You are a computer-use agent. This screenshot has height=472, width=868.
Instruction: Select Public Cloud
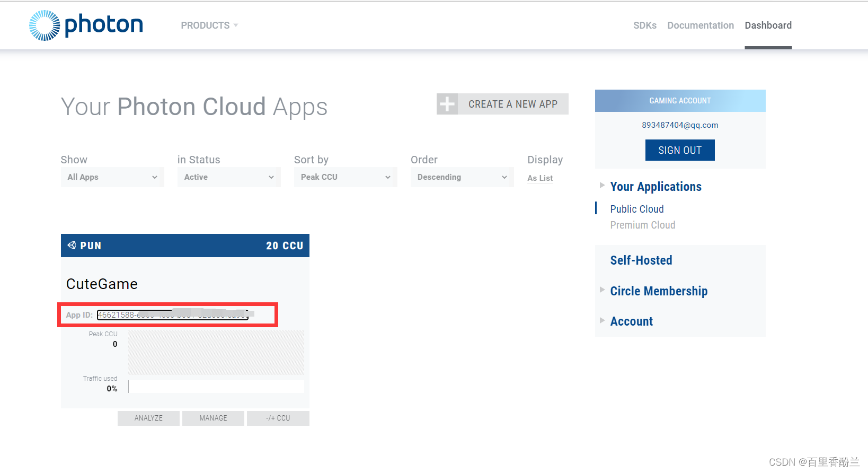coord(637,209)
